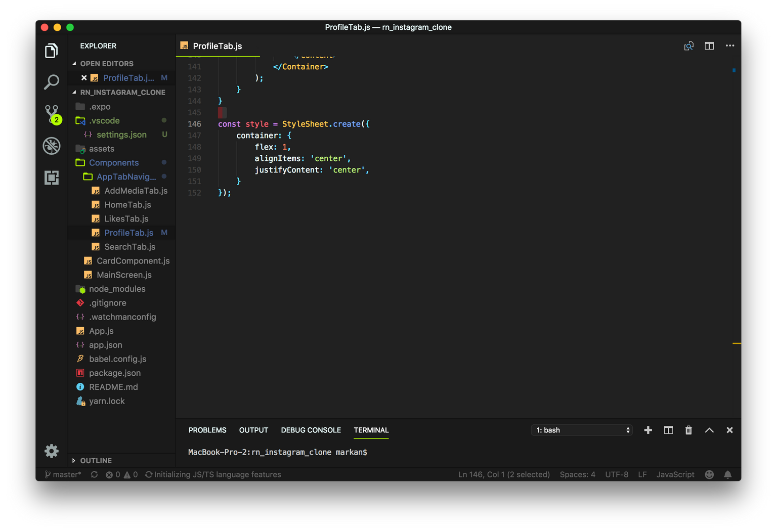Open the Extensions view

pos(51,178)
